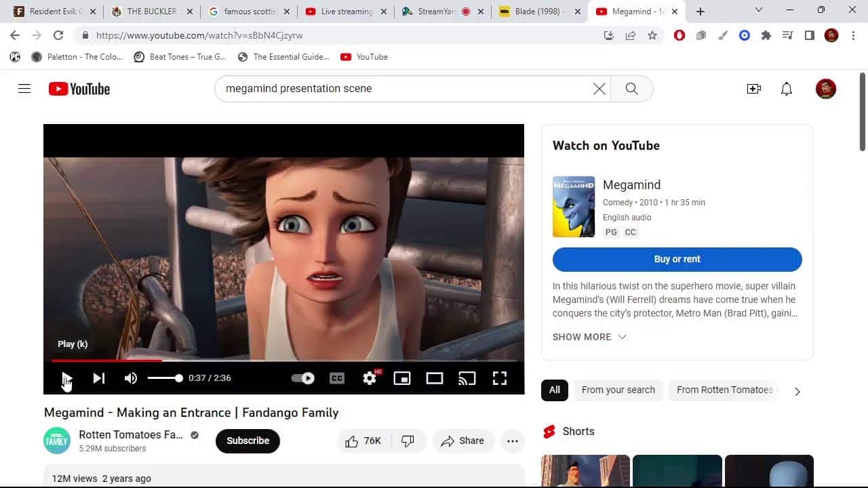Skip to the next video
868x488 pixels.
tap(99, 378)
